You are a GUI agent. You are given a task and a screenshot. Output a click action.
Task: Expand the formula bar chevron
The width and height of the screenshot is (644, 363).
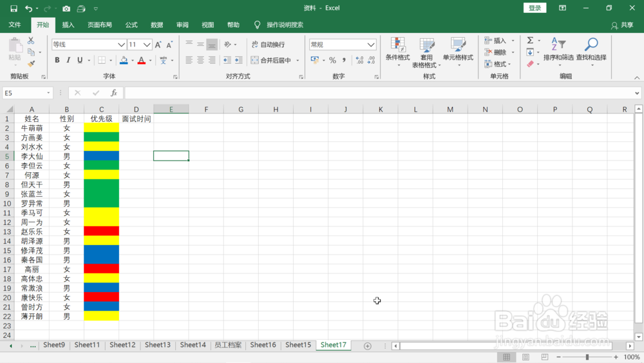coord(637,93)
